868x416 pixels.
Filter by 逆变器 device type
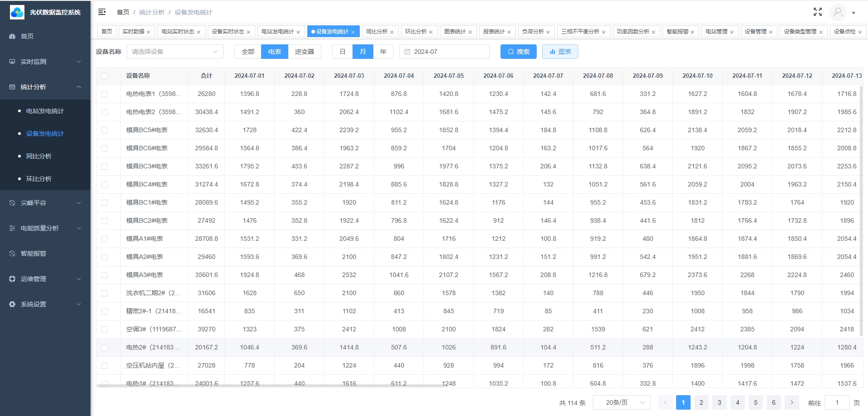tap(305, 52)
